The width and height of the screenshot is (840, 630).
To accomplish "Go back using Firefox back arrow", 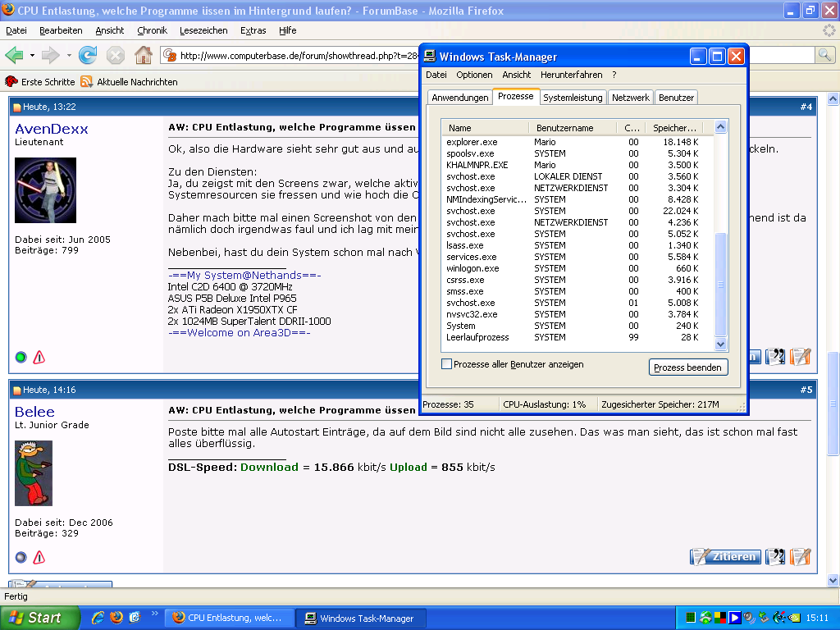I will [14, 55].
